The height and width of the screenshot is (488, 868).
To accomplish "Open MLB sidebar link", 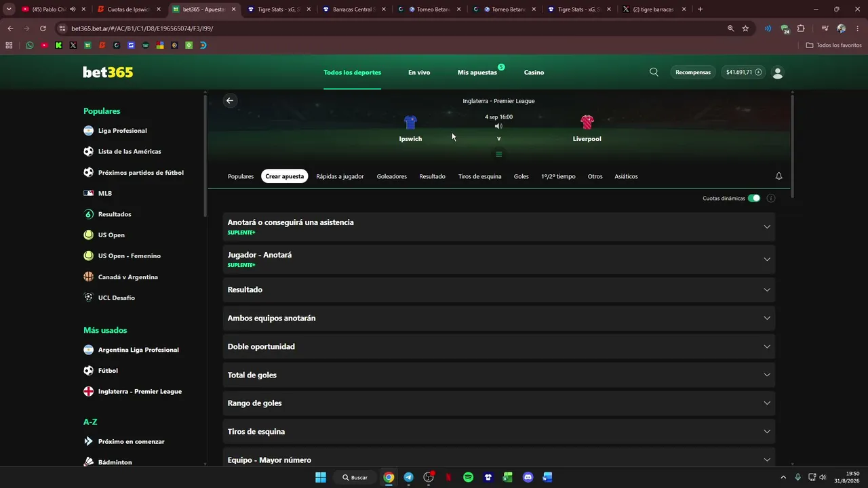I will tap(105, 193).
